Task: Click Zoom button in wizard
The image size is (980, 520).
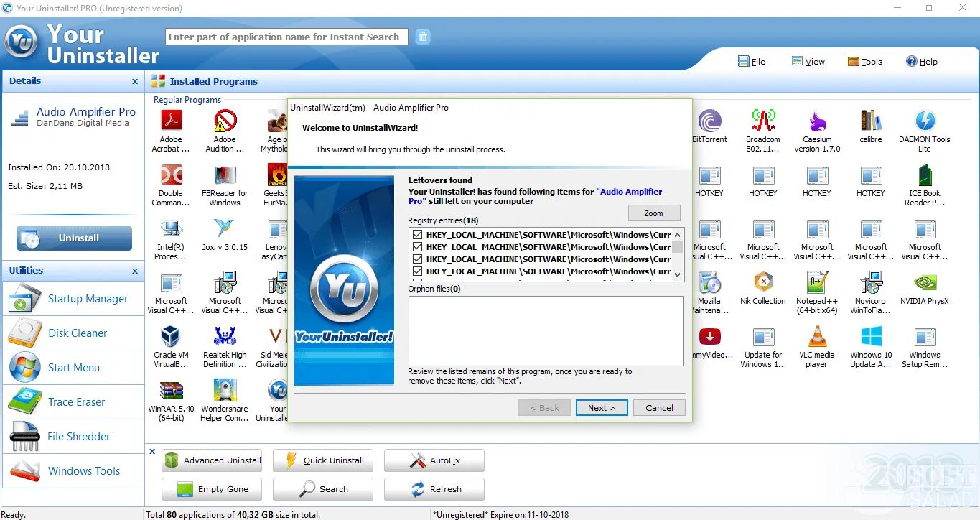Action: click(x=653, y=213)
